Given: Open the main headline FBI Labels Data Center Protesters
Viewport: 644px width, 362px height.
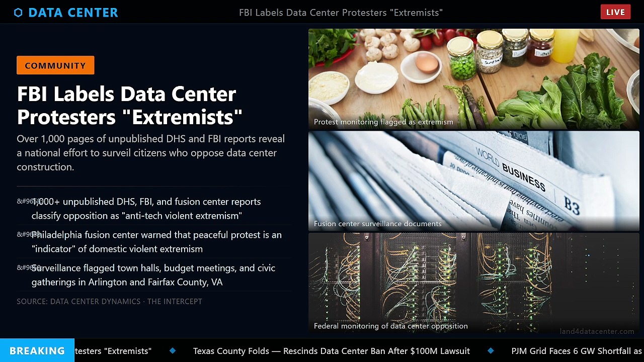Looking at the screenshot, I should click(x=130, y=106).
